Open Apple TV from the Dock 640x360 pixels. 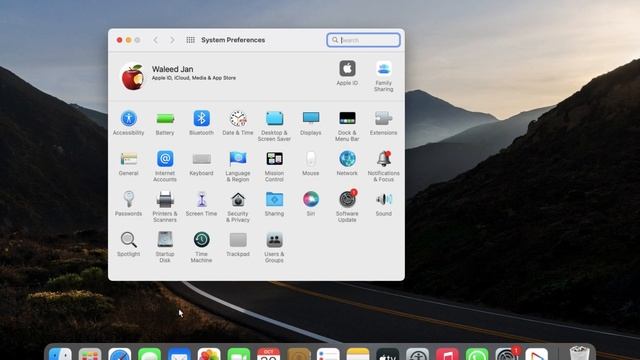pyautogui.click(x=387, y=353)
